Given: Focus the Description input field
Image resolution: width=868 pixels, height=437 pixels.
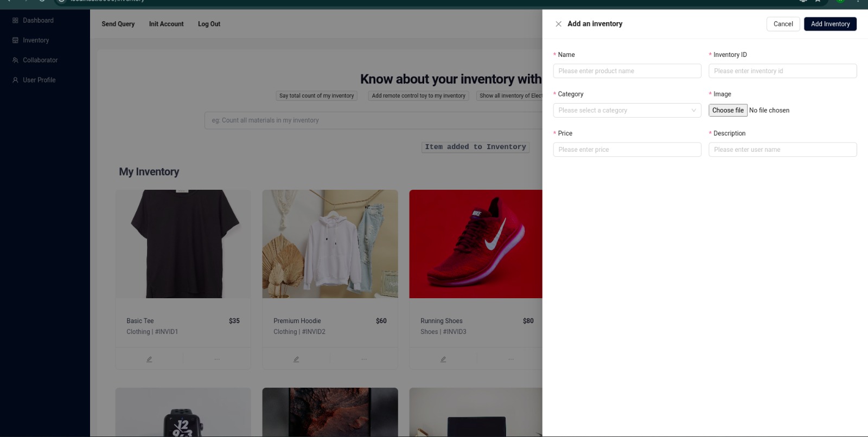Looking at the screenshot, I should (x=782, y=150).
